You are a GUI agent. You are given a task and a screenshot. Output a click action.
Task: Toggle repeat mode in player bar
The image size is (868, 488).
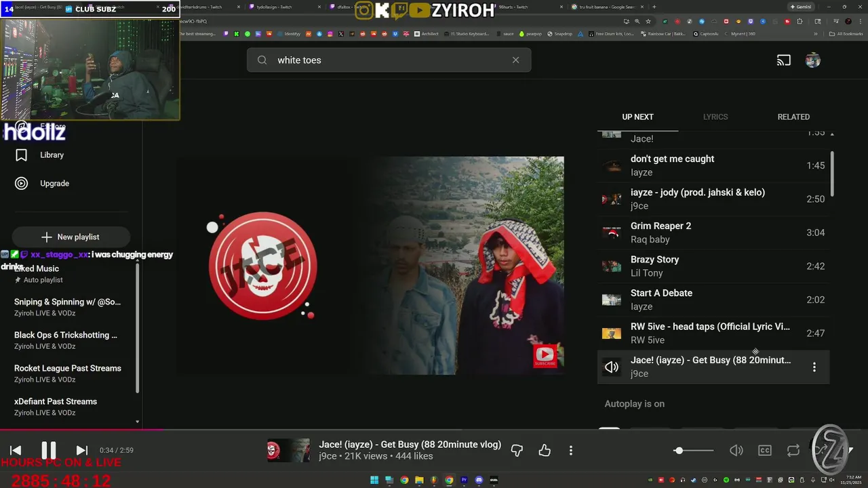[793, 450]
